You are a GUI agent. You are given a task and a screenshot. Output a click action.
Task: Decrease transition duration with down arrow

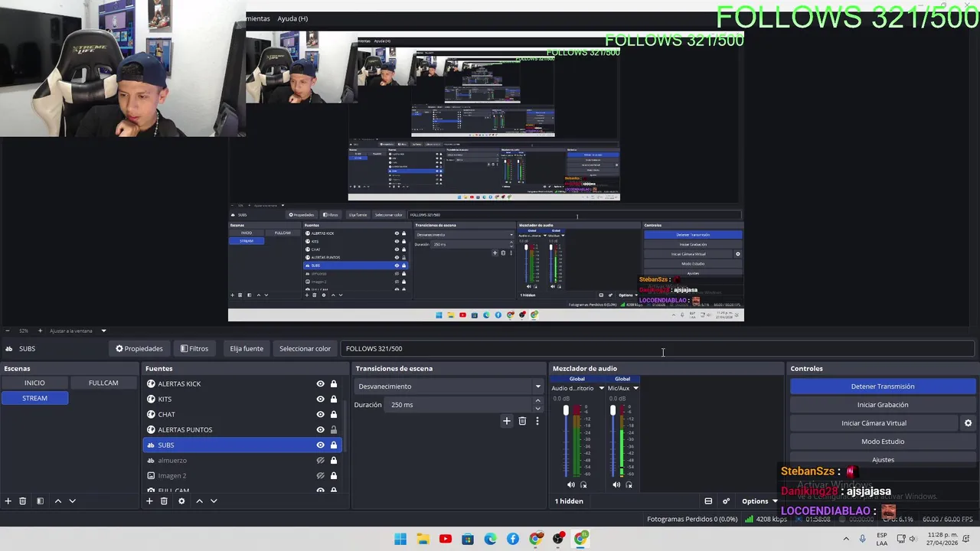click(537, 409)
